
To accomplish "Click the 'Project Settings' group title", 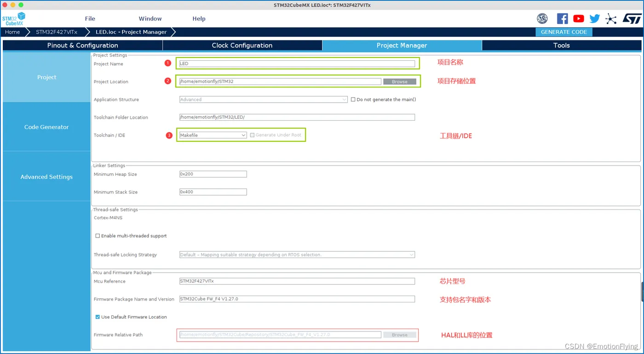I will coord(110,55).
